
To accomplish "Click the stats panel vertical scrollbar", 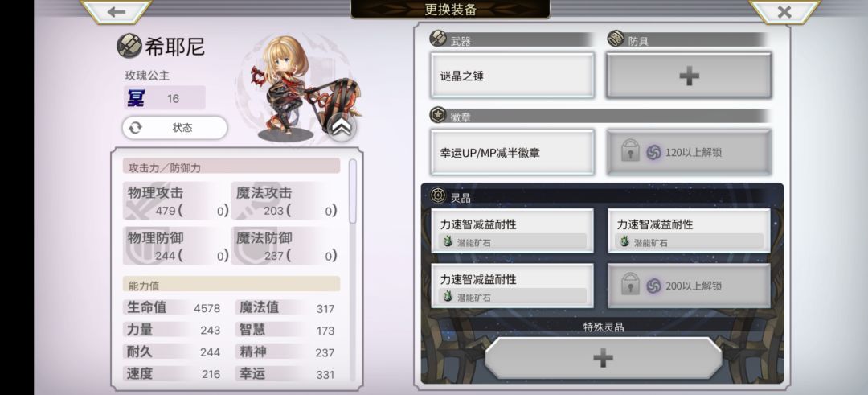I will [x=353, y=191].
